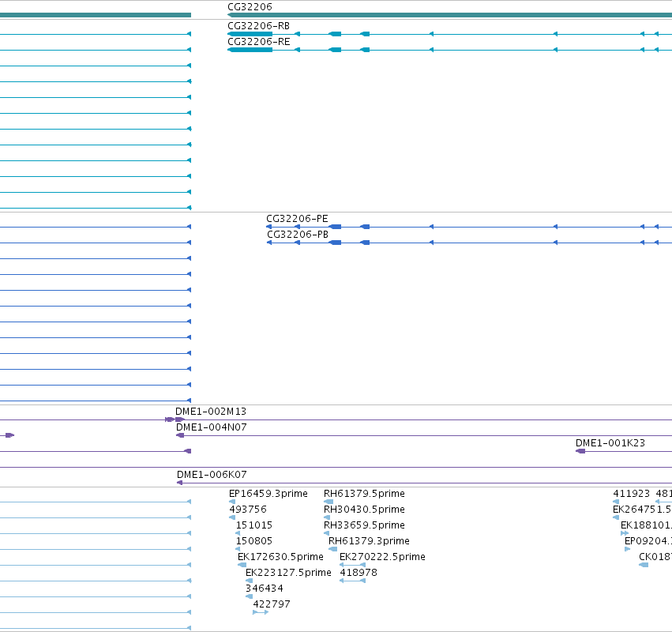Click the RH61379.5prime EST label
Screen dimensions: 672x632
click(364, 494)
